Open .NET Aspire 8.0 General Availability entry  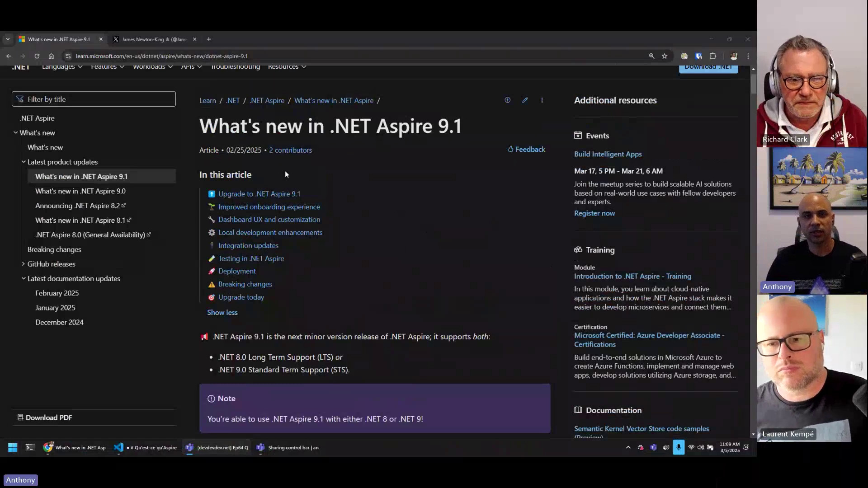93,235
